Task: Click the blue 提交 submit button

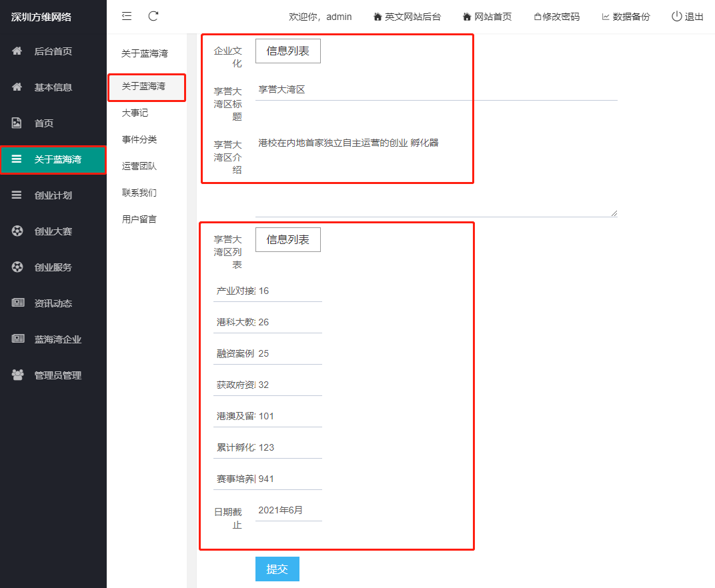Action: pyautogui.click(x=277, y=569)
